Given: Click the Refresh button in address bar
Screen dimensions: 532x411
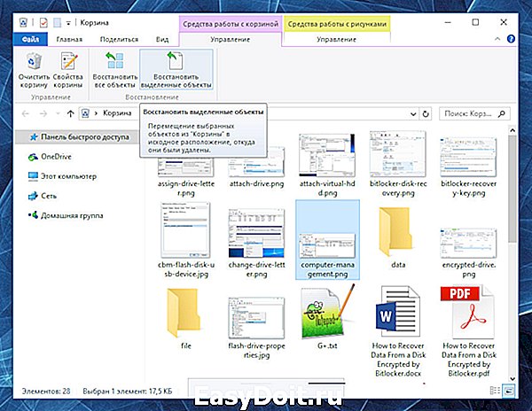Looking at the screenshot, I should 426,114.
